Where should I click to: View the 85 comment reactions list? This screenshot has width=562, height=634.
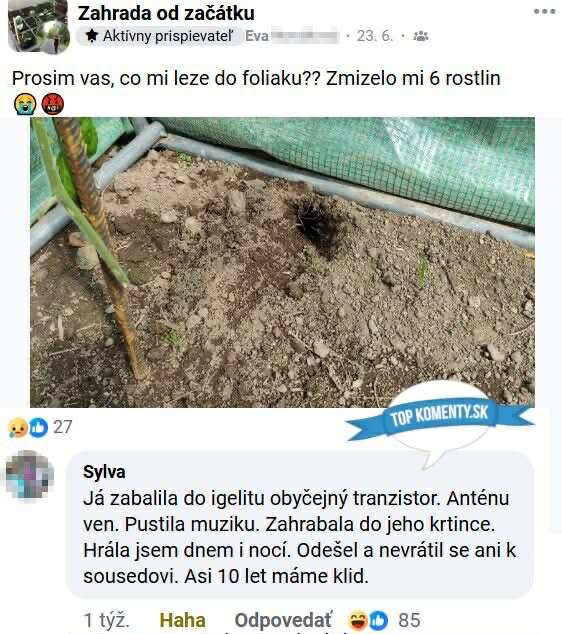pyautogui.click(x=409, y=620)
